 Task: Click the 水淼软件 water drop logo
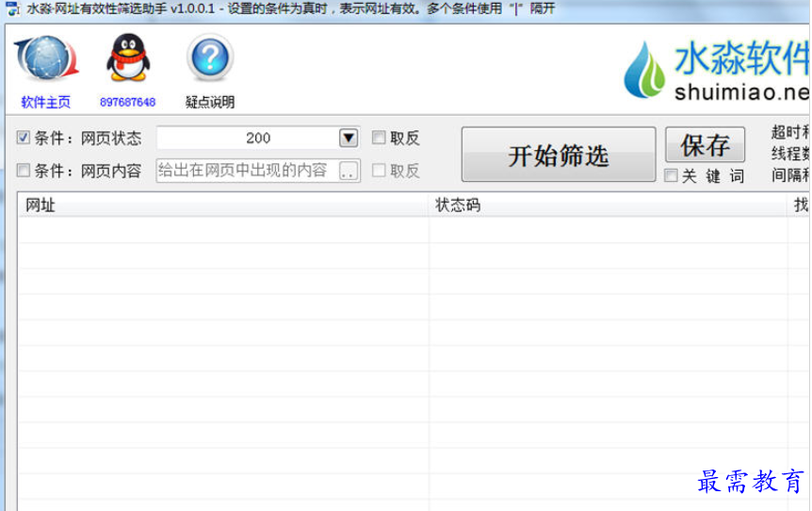click(643, 70)
